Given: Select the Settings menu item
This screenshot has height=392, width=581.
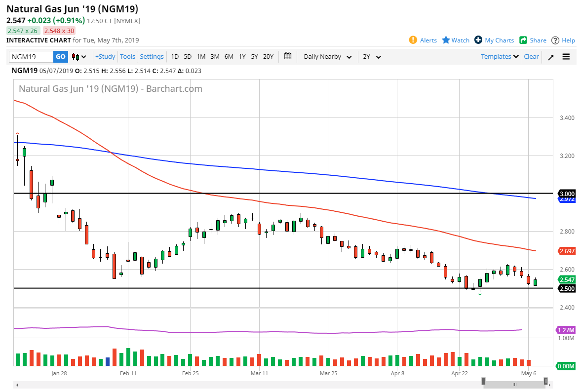Looking at the screenshot, I should pos(152,56).
